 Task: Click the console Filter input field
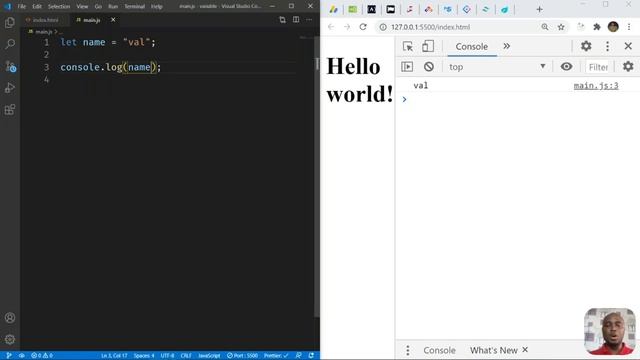coord(598,67)
